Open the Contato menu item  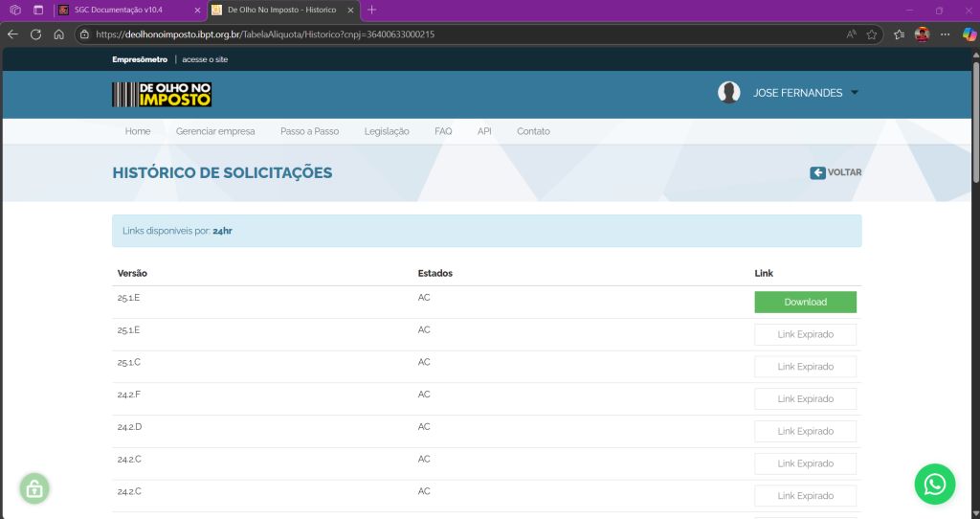(x=533, y=131)
